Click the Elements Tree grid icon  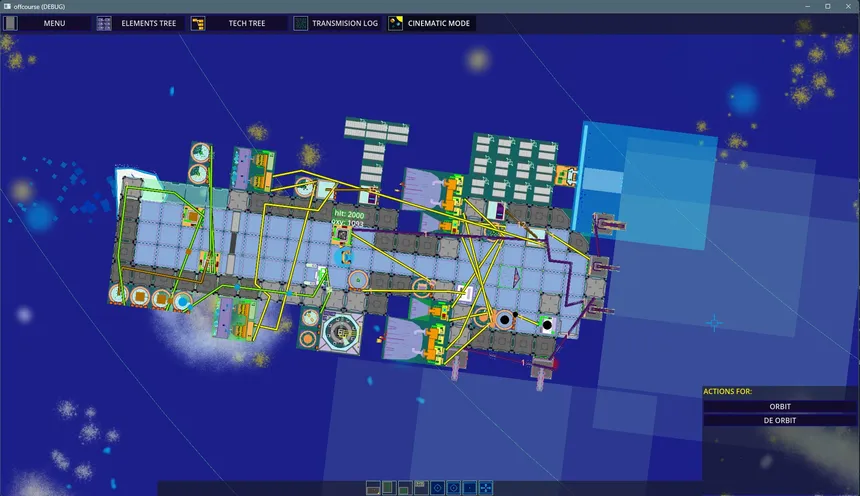click(104, 23)
